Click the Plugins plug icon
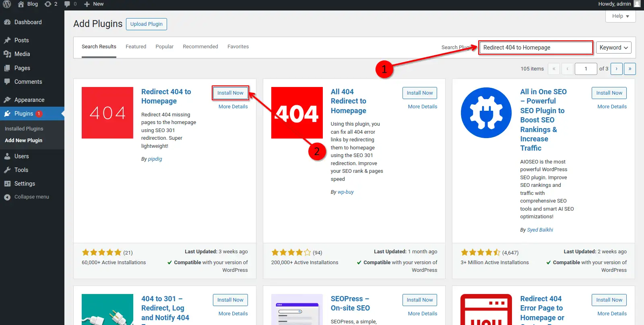The height and width of the screenshot is (325, 644). (x=7, y=114)
